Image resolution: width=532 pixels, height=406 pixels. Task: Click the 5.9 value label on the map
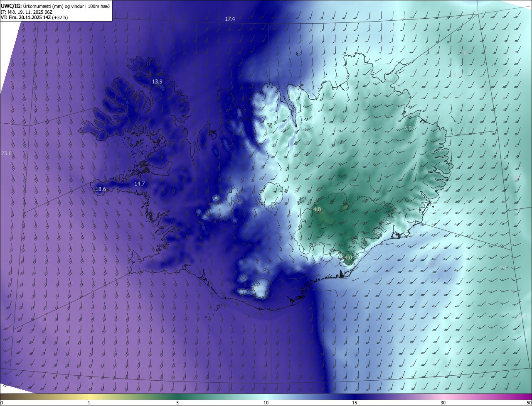[408, 129]
